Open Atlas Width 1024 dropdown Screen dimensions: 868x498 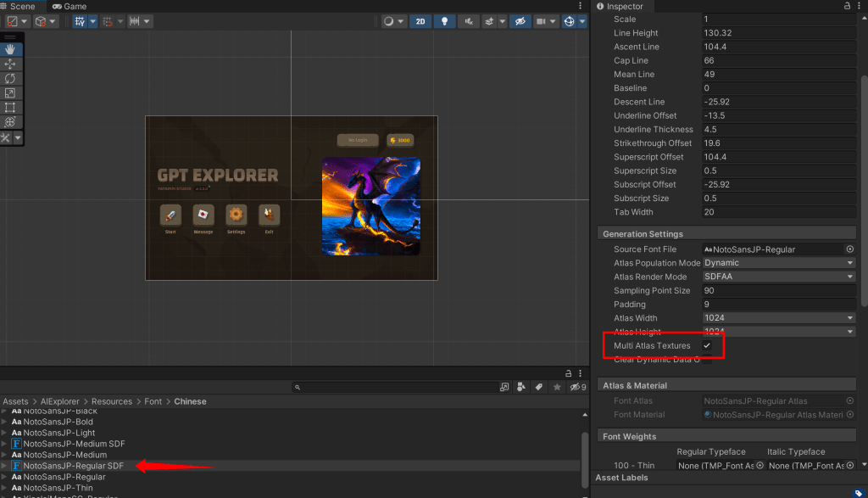[x=779, y=318]
